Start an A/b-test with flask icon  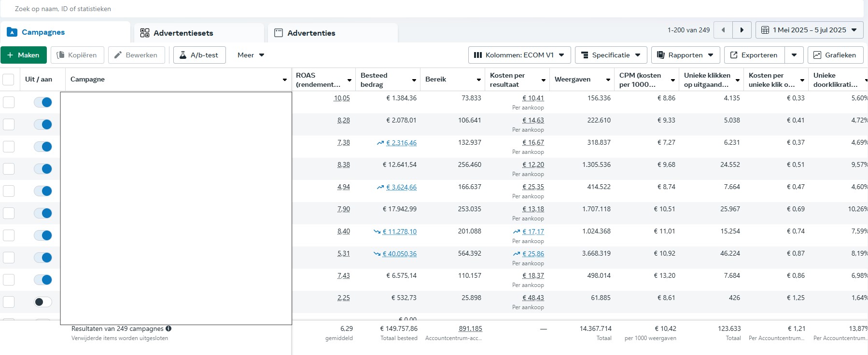click(199, 55)
